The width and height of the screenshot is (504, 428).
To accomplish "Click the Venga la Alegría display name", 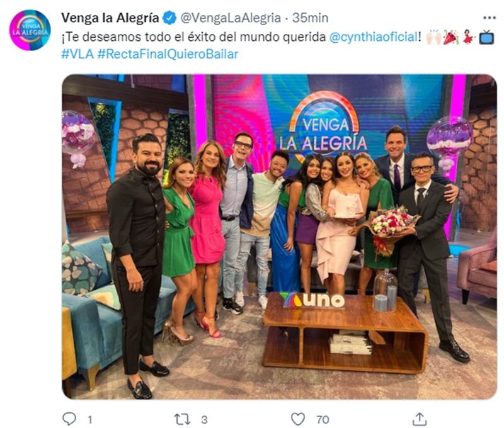I will click(110, 18).
